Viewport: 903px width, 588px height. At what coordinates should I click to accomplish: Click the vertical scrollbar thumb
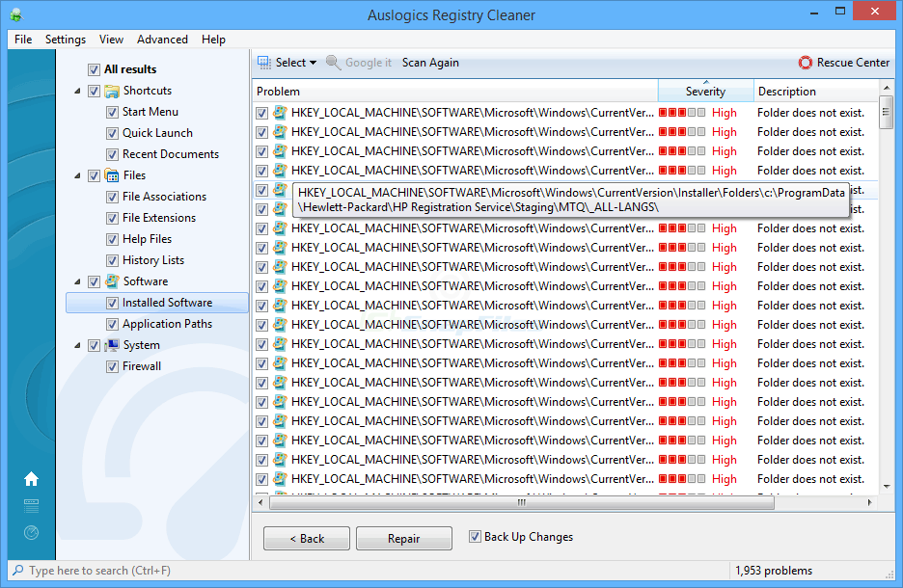coord(887,112)
